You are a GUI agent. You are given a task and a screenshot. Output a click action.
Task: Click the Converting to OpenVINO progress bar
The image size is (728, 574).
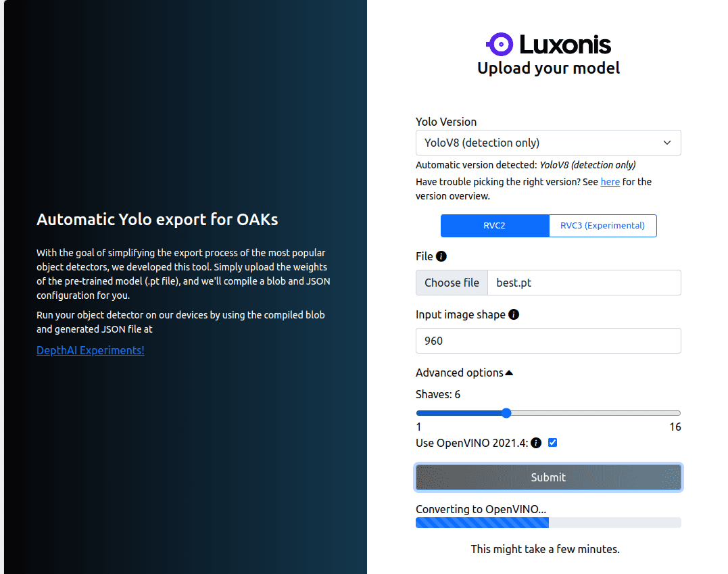[548, 523]
